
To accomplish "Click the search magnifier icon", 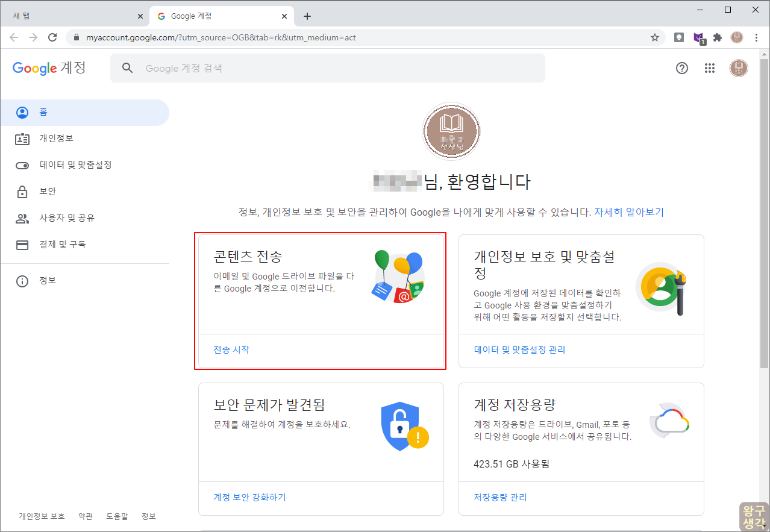I will (127, 68).
